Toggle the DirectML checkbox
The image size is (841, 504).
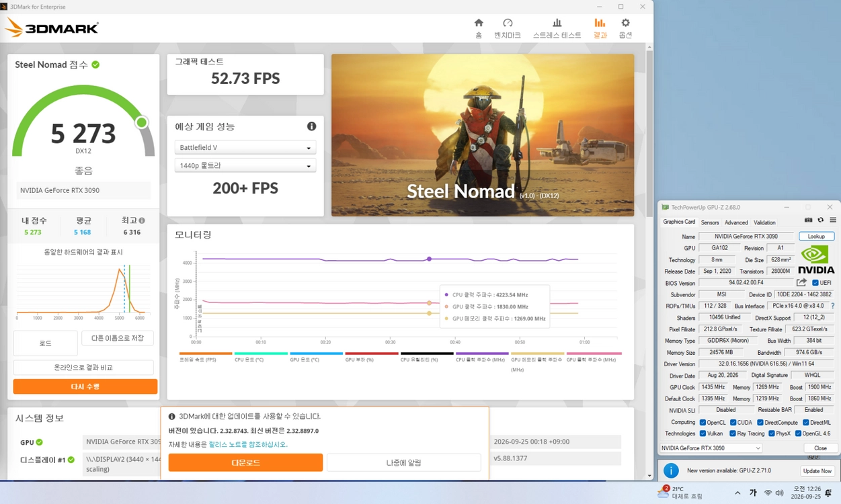coord(806,423)
